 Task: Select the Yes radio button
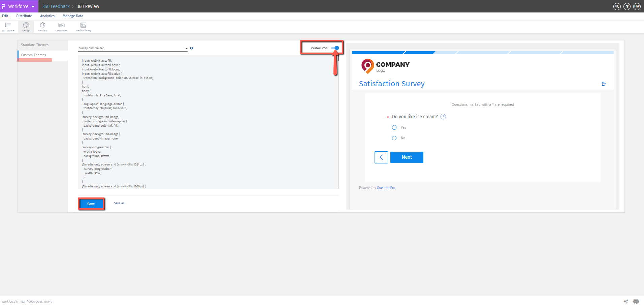394,127
